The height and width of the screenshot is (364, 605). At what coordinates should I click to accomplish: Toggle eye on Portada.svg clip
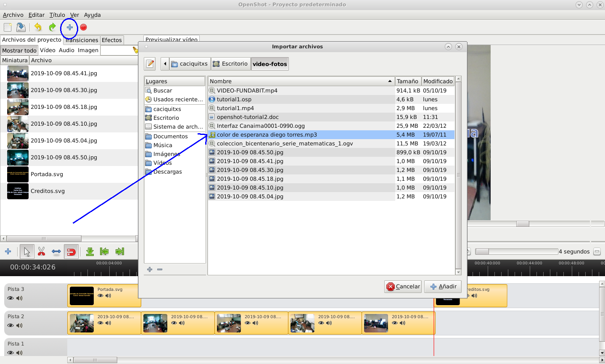(100, 295)
